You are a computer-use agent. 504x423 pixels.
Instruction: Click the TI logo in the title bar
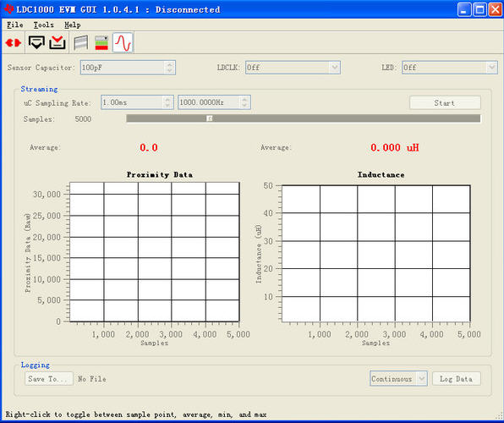tap(8, 9)
